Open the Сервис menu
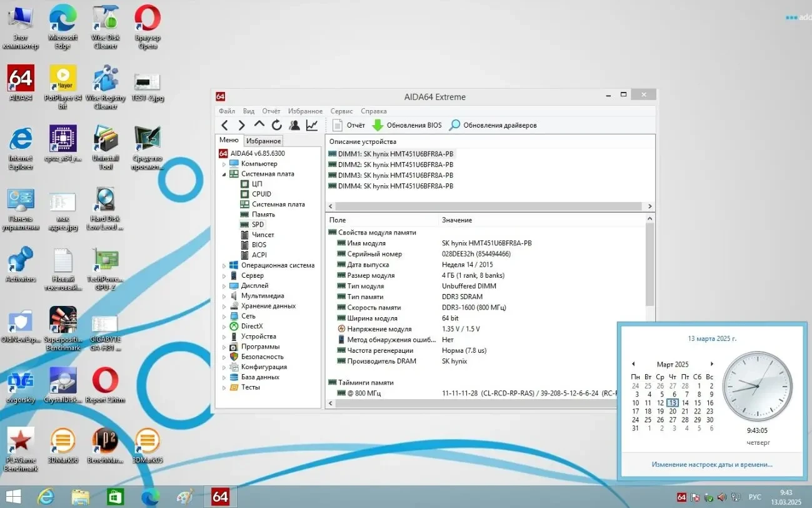The width and height of the screenshot is (812, 508). pyautogui.click(x=341, y=111)
